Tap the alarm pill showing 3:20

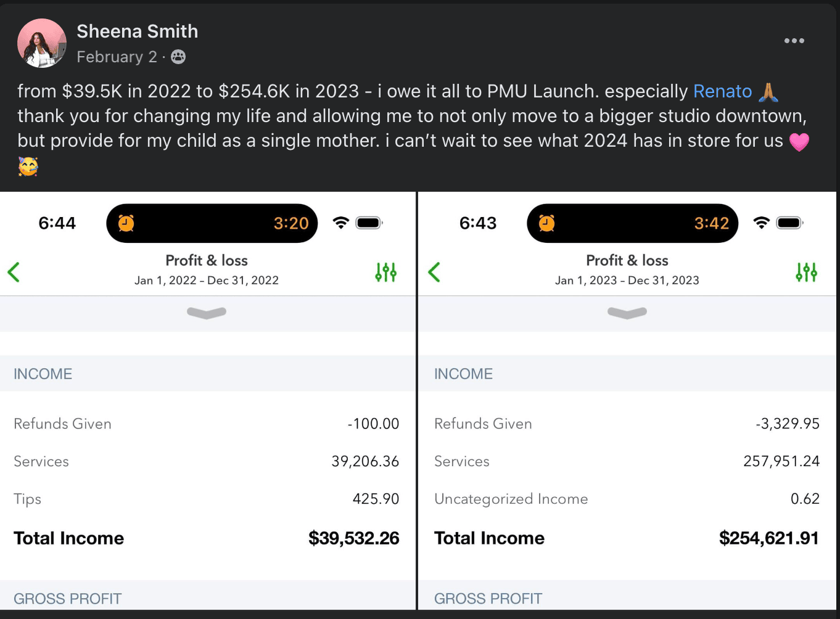(212, 223)
